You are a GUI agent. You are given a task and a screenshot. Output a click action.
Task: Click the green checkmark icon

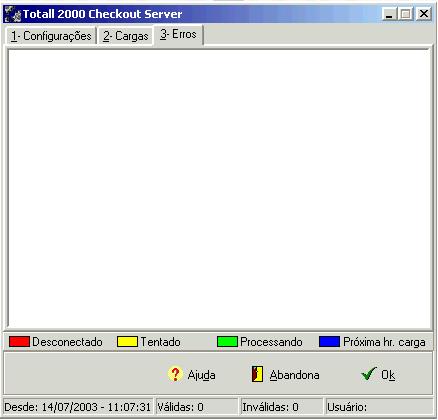[x=369, y=373]
